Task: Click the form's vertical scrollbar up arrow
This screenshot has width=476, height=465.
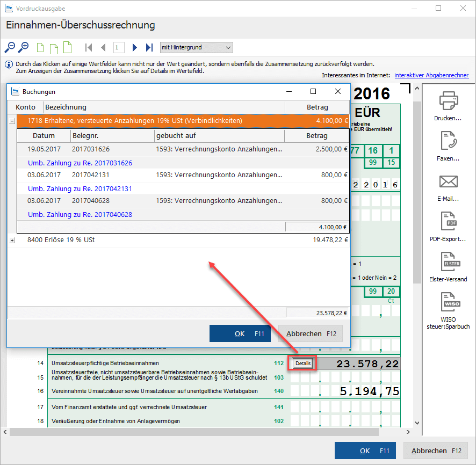Action: [x=417, y=89]
